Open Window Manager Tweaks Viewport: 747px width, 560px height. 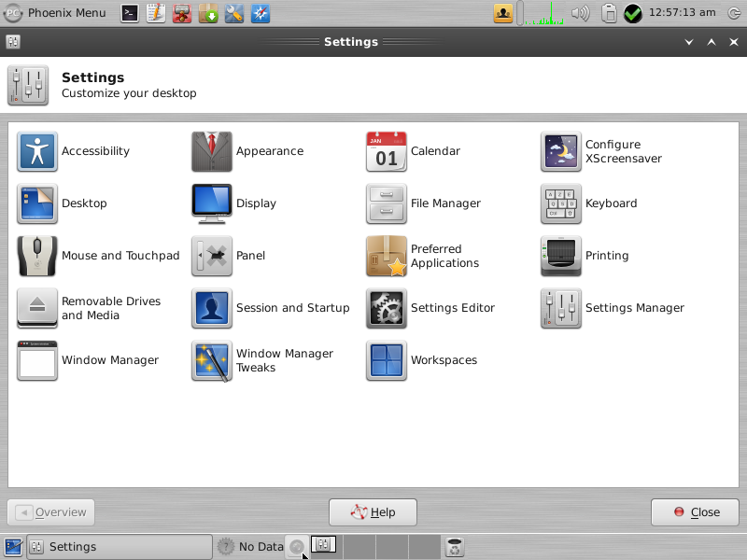[x=262, y=361]
